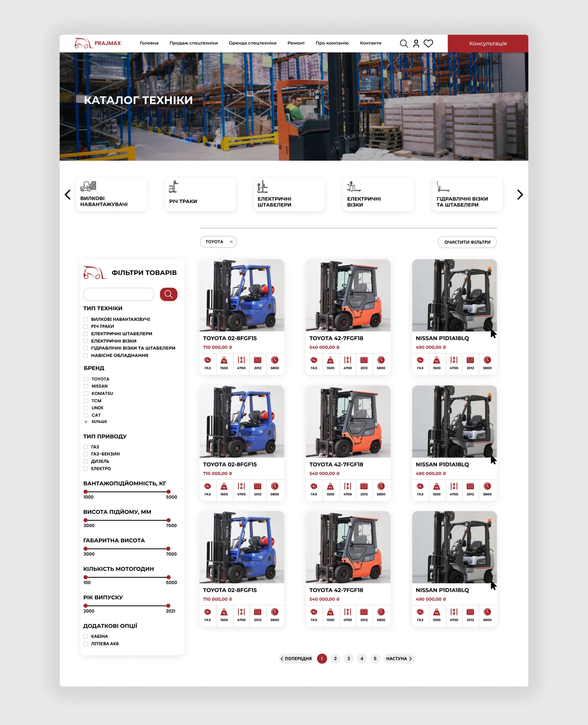
Task: Open the user account icon
Action: [x=416, y=43]
